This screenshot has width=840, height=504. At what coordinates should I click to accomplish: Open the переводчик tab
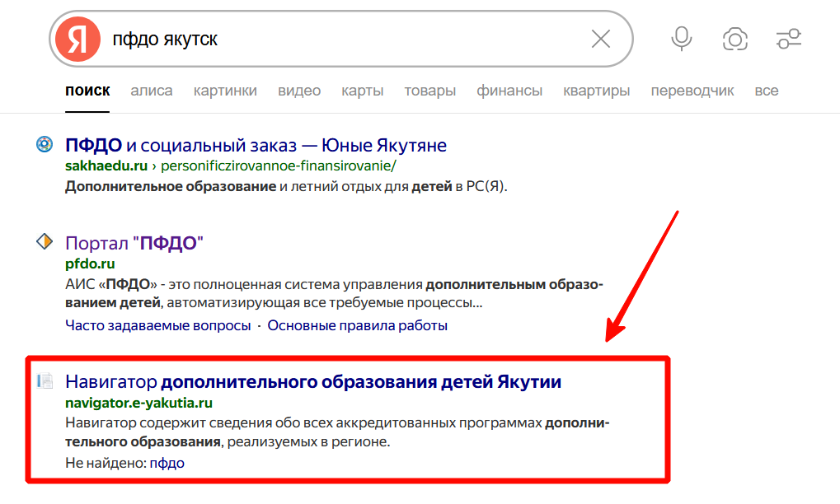click(692, 91)
